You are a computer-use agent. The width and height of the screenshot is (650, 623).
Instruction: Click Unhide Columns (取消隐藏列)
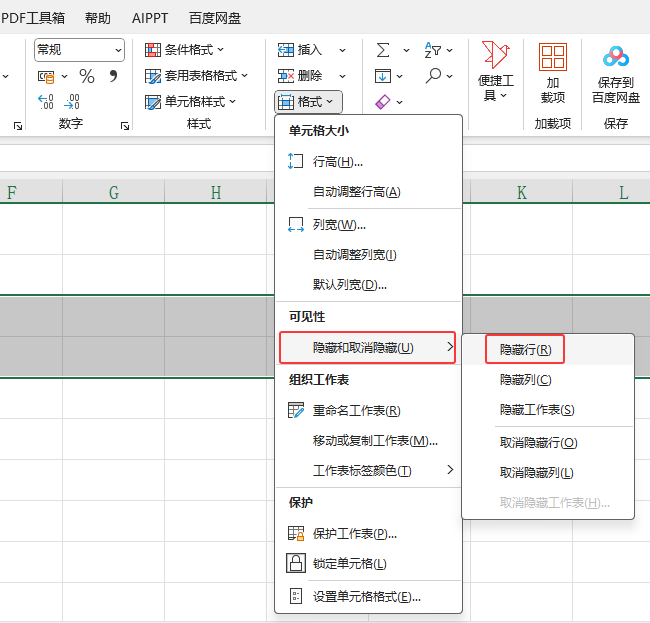point(548,473)
